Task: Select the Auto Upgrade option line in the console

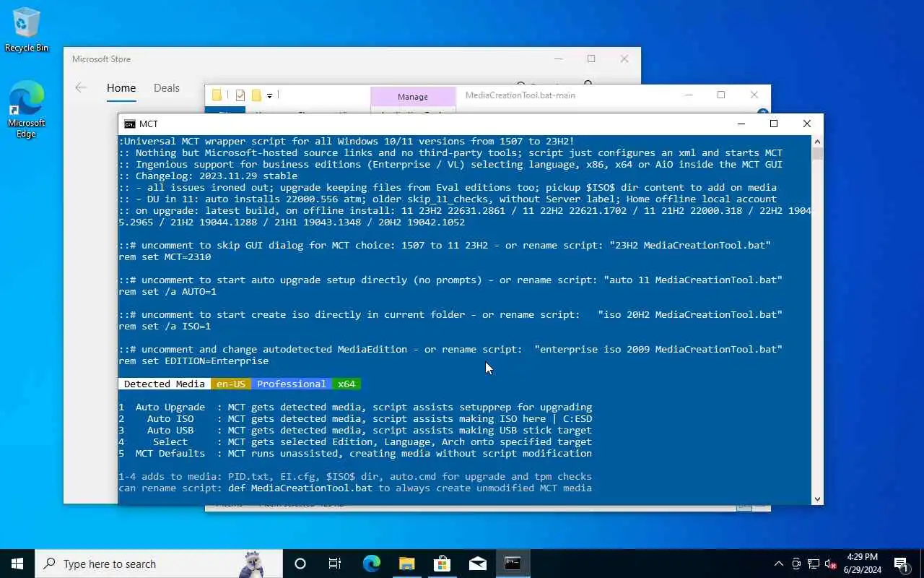Action: 355,407
